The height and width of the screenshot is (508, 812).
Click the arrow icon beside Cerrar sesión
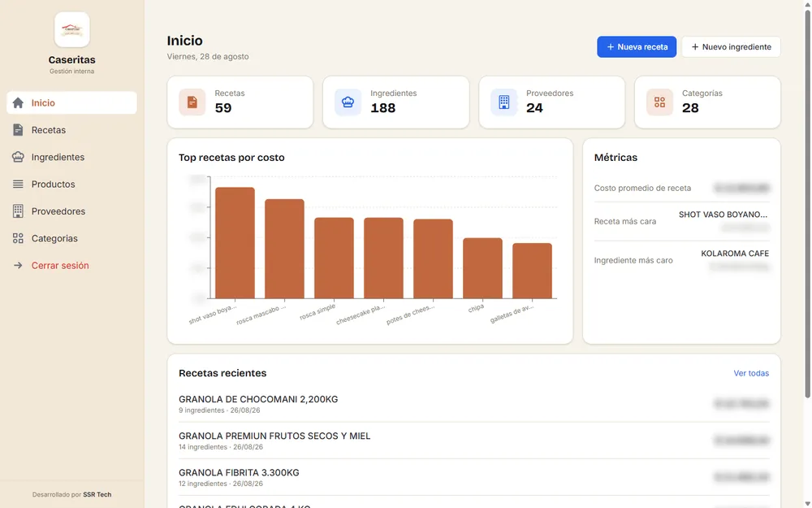click(x=18, y=266)
